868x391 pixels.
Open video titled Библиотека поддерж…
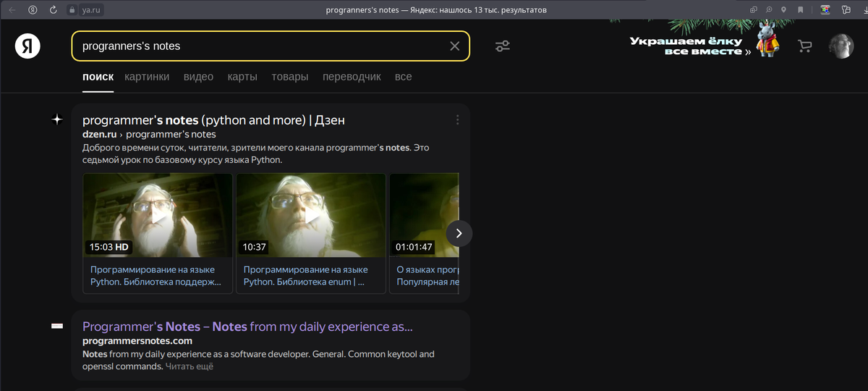[x=156, y=275]
